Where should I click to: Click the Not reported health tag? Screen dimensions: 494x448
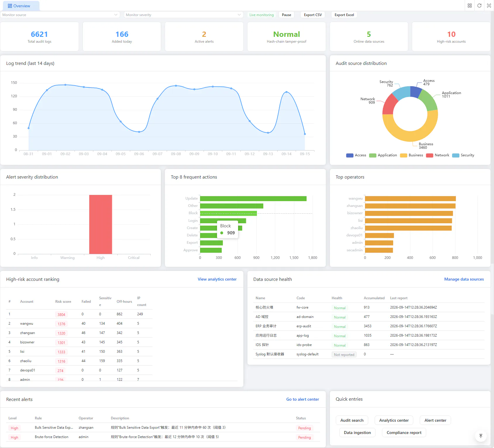pos(344,355)
